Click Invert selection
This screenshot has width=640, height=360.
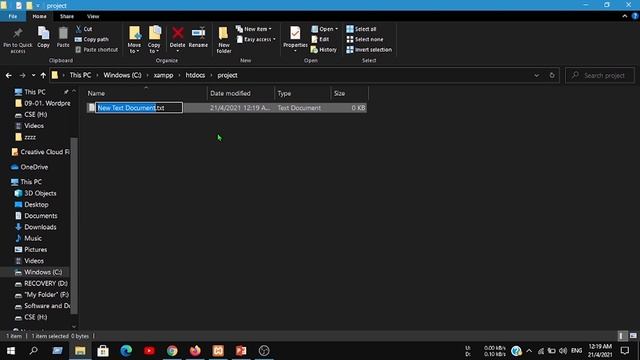(x=369, y=49)
